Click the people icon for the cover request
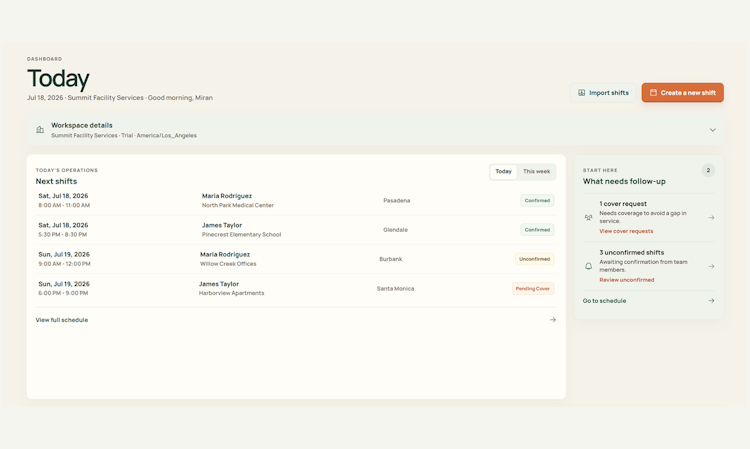 pos(589,218)
